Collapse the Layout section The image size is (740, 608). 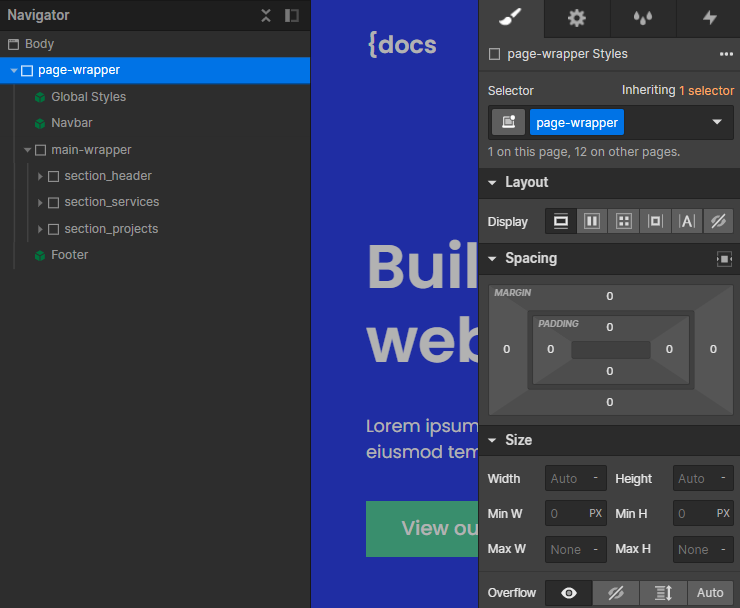click(492, 183)
